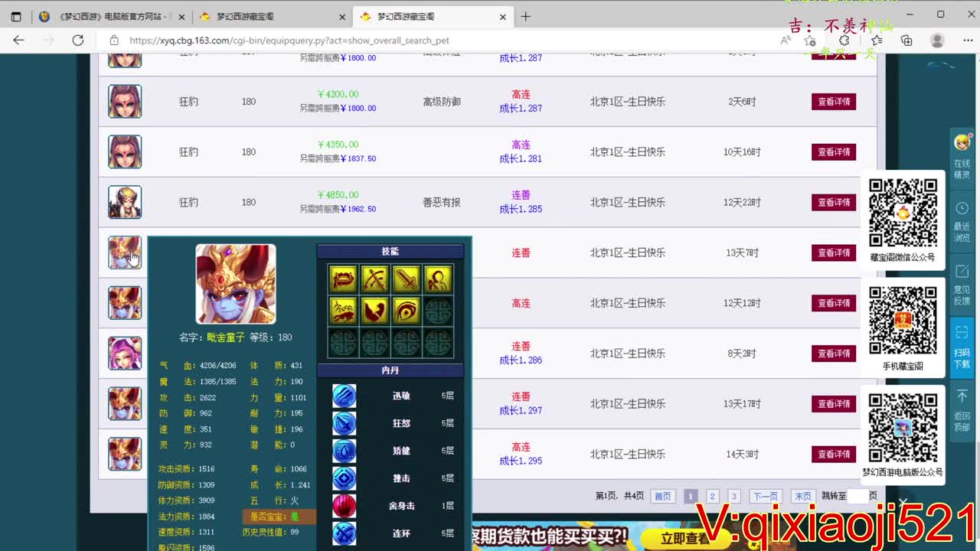Image resolution: width=980 pixels, height=551 pixels.
Task: Open the browser extensions puzzle icon
Action: tap(844, 41)
